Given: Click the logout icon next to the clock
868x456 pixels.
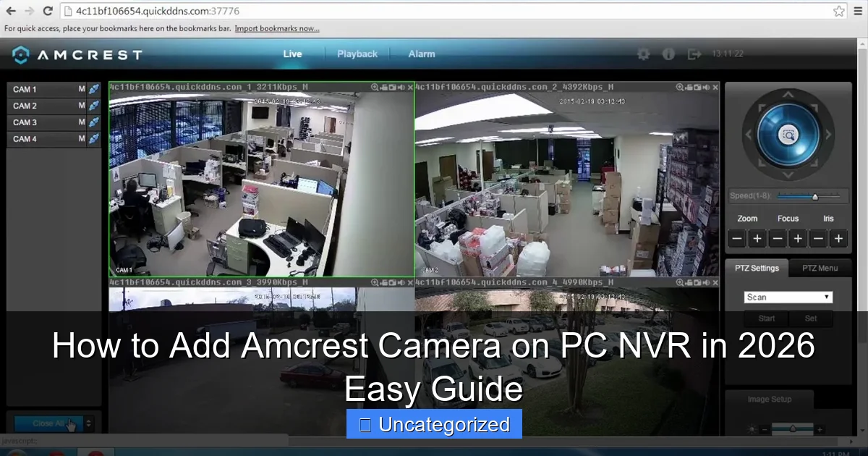Looking at the screenshot, I should [x=694, y=54].
